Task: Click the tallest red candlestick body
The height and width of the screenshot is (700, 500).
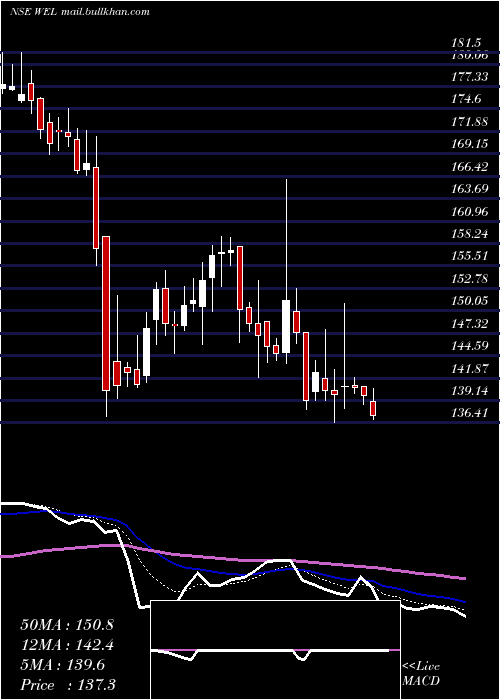Action: [x=106, y=313]
